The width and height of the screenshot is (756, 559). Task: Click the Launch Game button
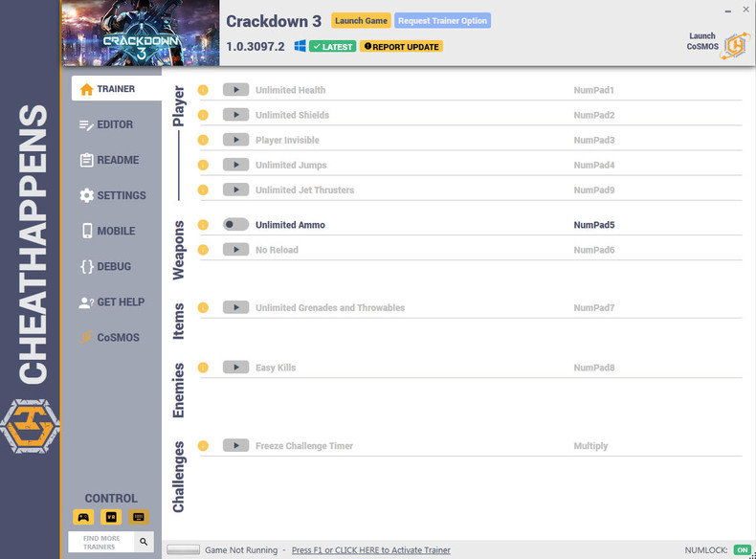click(x=361, y=21)
